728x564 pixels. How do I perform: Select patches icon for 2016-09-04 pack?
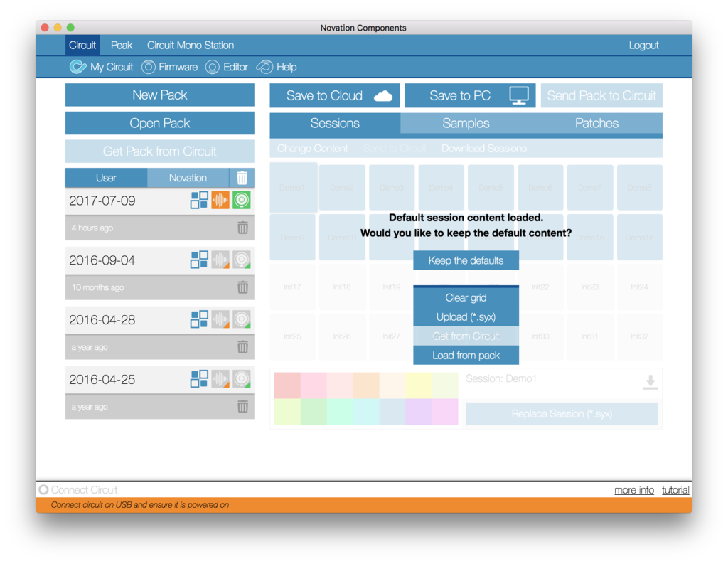[242, 260]
